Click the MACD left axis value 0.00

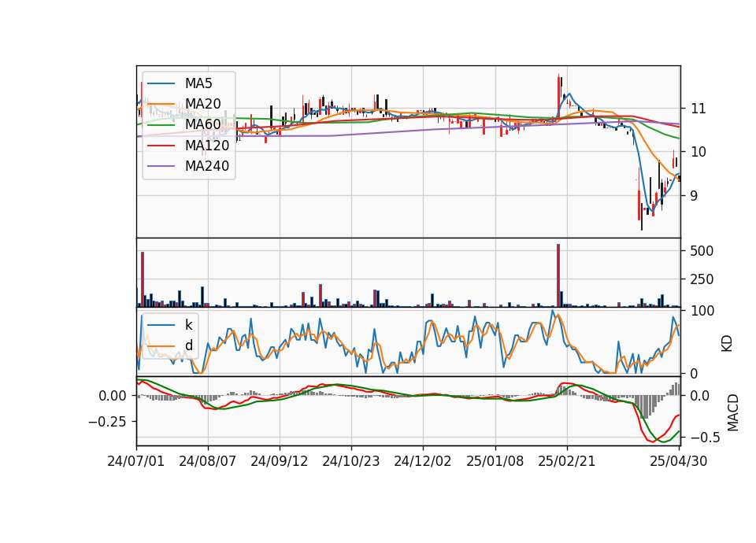pos(113,396)
